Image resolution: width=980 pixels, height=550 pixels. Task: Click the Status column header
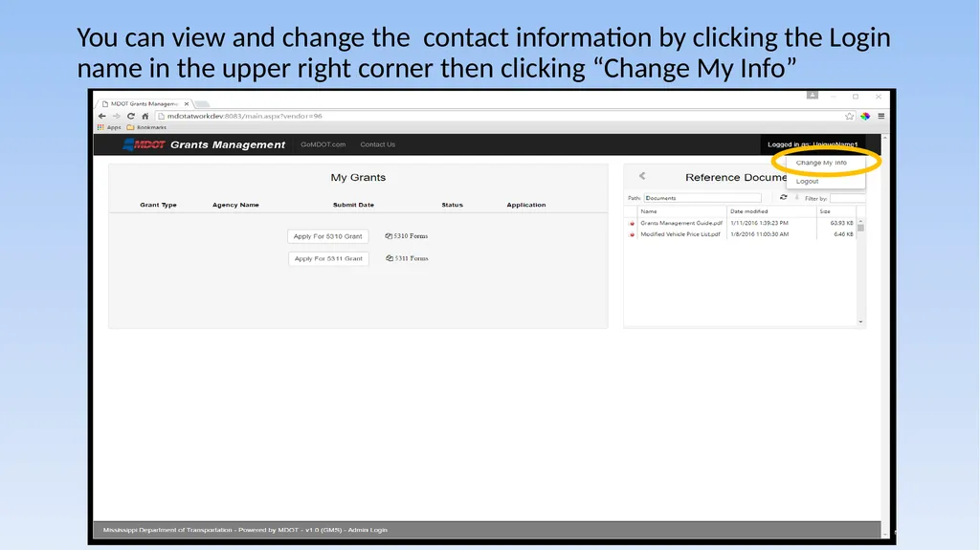(453, 205)
